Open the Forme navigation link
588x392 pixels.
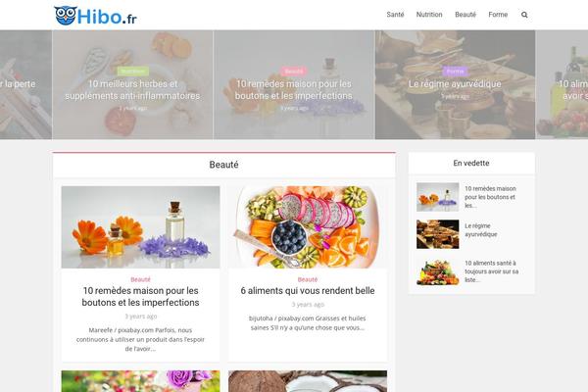point(498,15)
